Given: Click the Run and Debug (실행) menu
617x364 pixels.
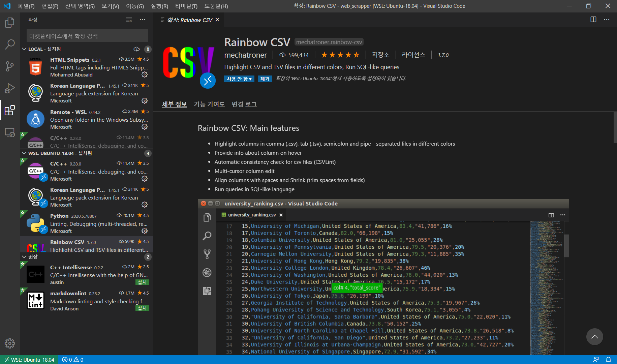Looking at the screenshot, I should [159, 6].
